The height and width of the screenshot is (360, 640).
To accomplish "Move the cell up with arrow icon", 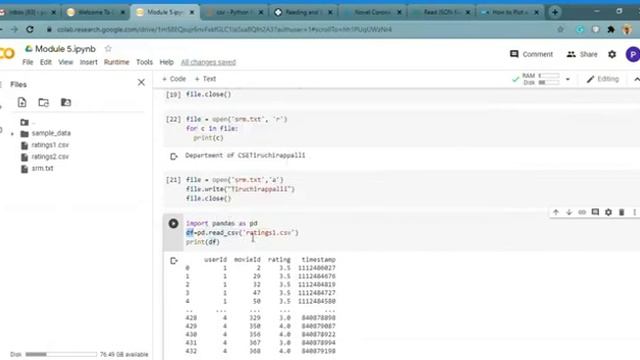I will point(556,212).
